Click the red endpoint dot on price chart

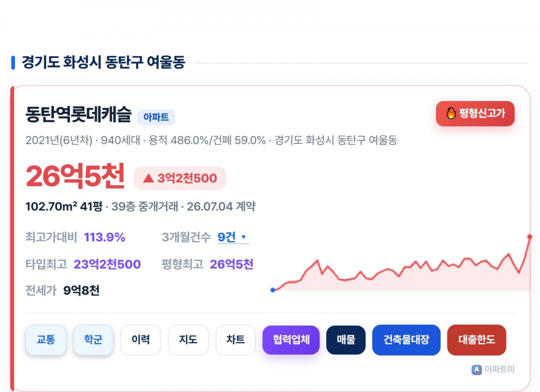529,237
